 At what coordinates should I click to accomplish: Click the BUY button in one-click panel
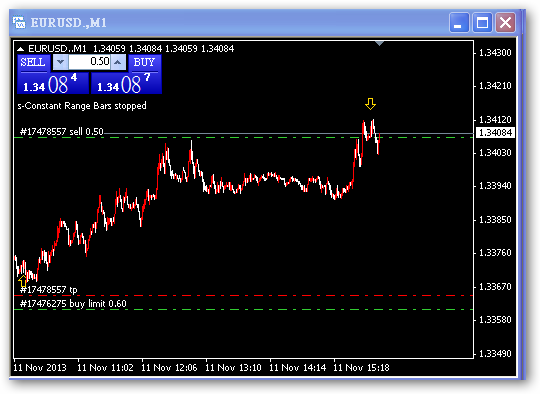(144, 63)
